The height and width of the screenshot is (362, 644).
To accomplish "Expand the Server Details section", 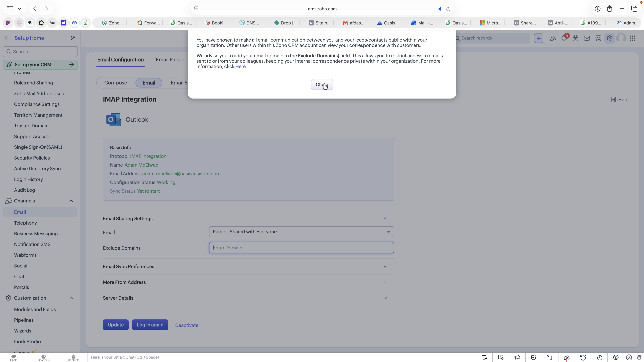I will point(385,298).
